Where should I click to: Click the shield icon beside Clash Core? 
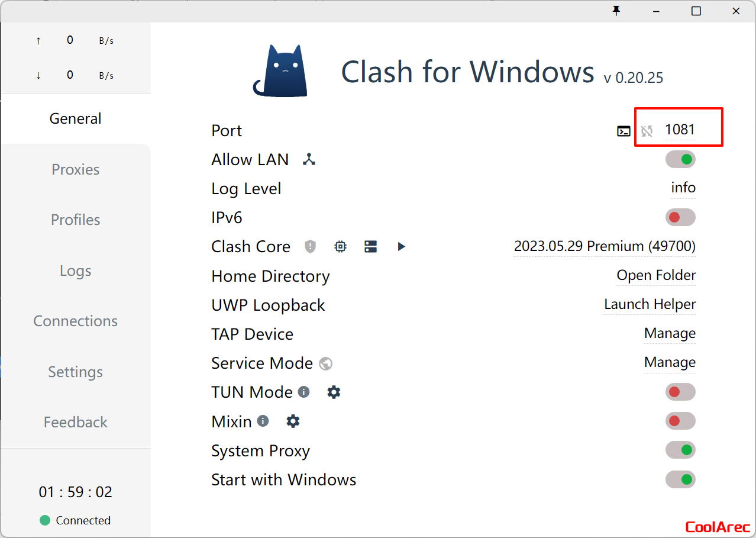click(311, 247)
